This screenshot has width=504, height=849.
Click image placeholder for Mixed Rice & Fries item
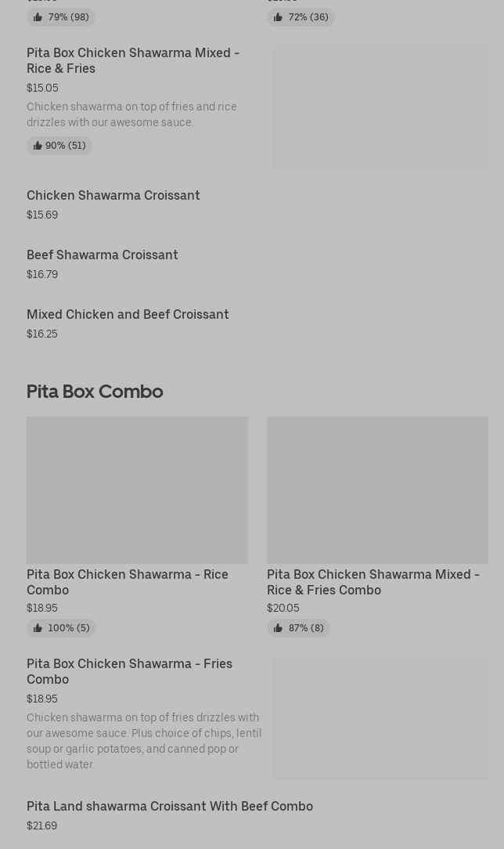380,109
